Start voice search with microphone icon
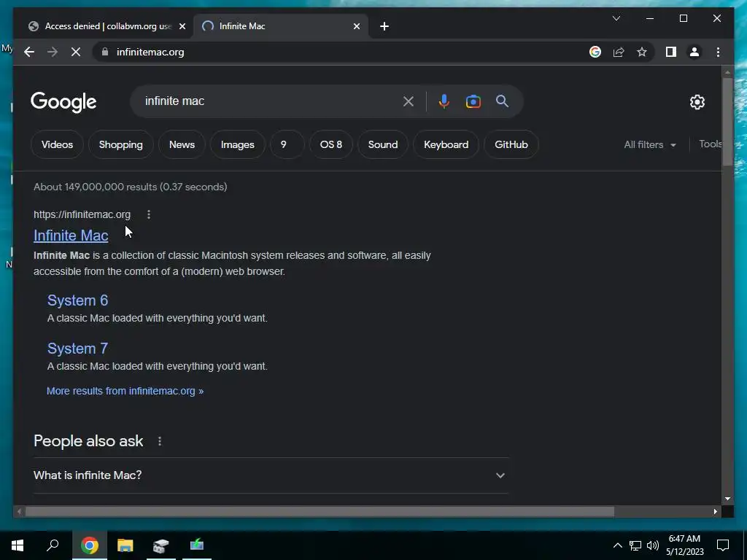The image size is (747, 560). [444, 101]
